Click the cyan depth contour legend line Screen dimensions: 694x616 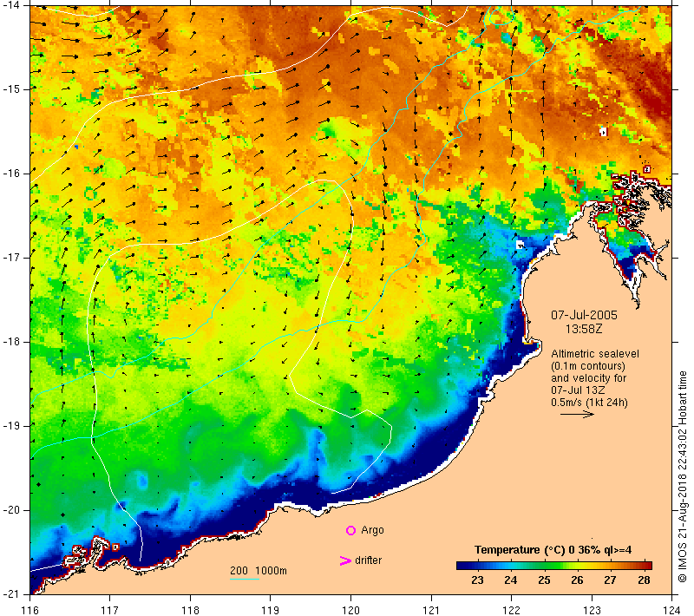pos(245,579)
